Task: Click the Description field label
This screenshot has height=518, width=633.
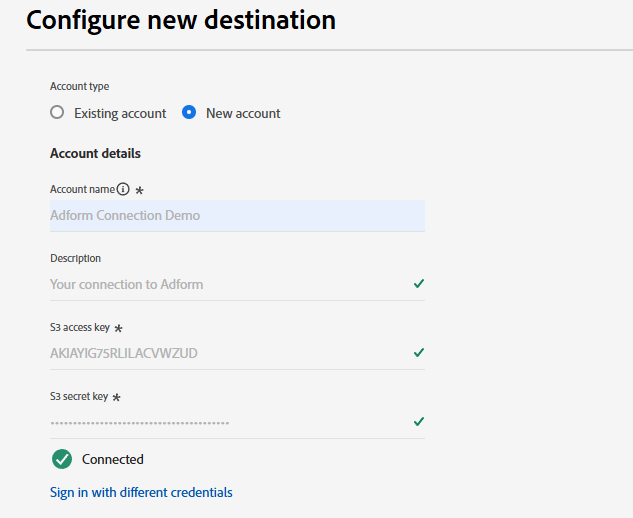Action: point(76,258)
